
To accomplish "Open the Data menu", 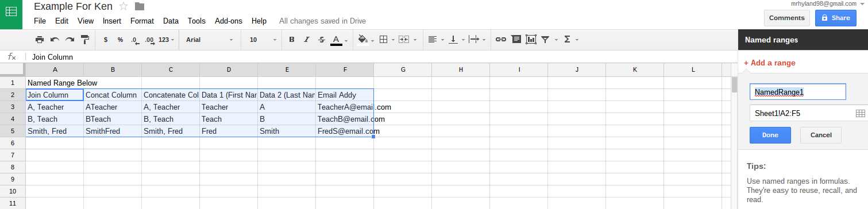I will [x=171, y=21].
